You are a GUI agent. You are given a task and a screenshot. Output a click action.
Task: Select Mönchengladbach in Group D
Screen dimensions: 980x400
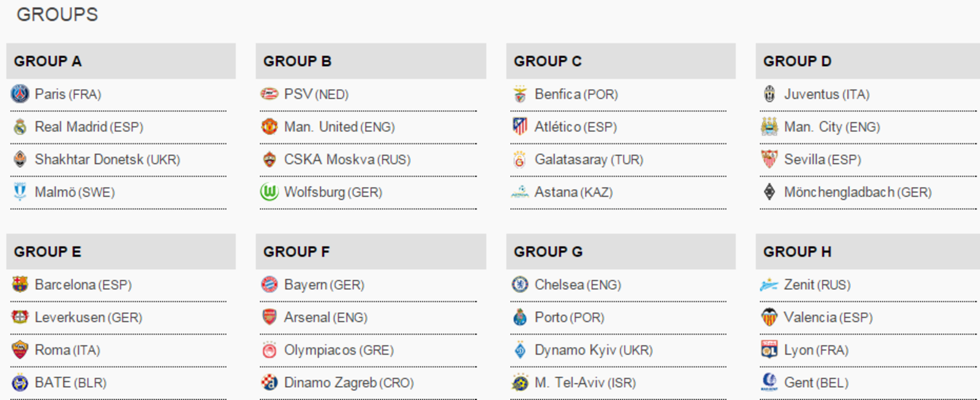click(x=858, y=192)
